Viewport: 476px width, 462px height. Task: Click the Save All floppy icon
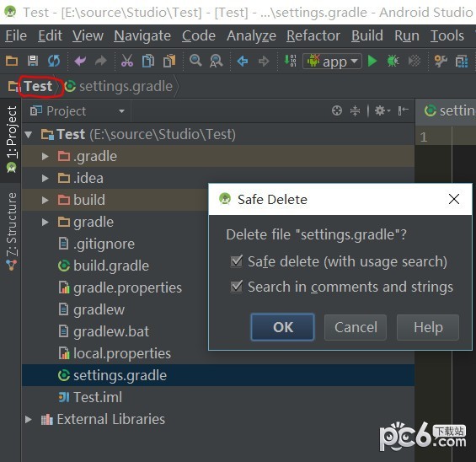coord(33,61)
